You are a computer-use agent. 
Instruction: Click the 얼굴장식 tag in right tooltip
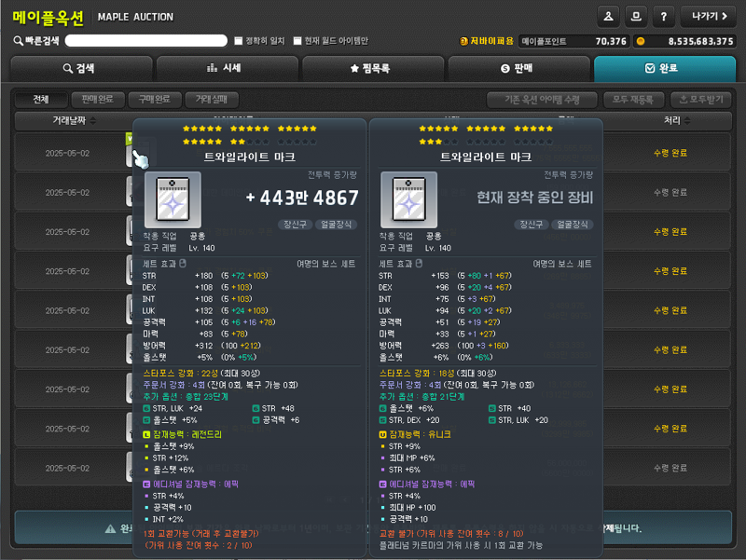coord(573,225)
